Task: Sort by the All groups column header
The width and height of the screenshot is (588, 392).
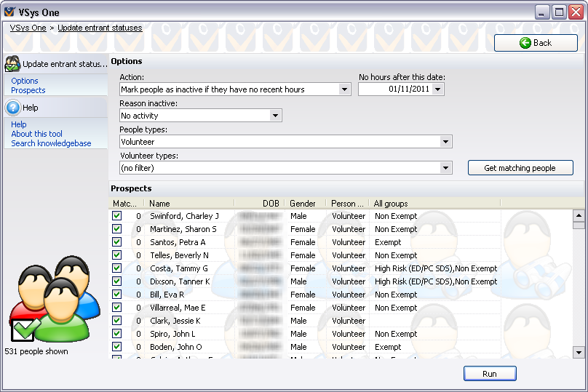Action: 435,204
